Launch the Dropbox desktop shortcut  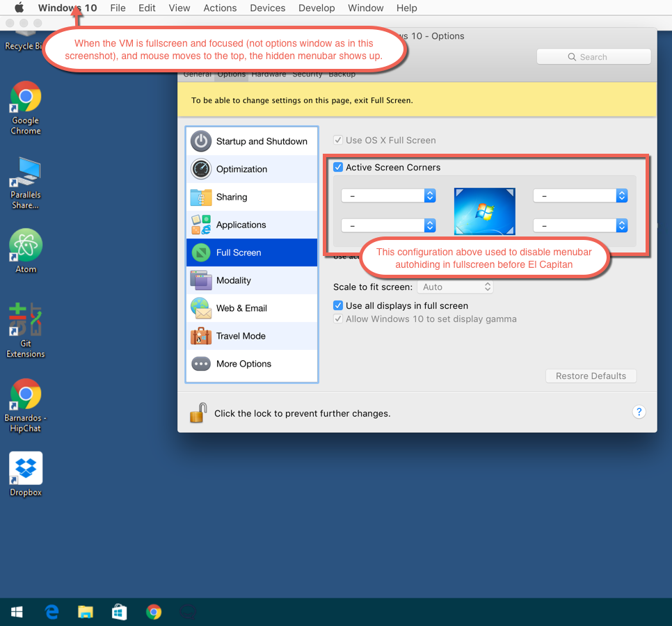(x=26, y=474)
